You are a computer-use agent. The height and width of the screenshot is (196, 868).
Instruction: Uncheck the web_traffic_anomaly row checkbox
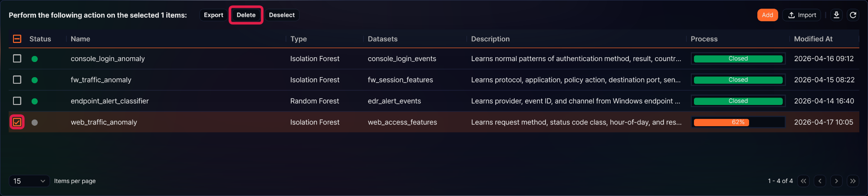[17, 122]
